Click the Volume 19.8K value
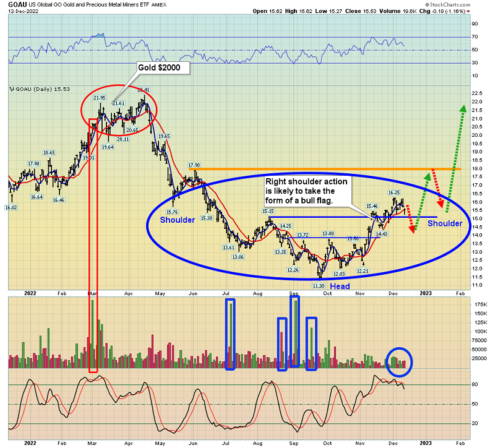Screen dimensions: 495x448 click(398, 11)
